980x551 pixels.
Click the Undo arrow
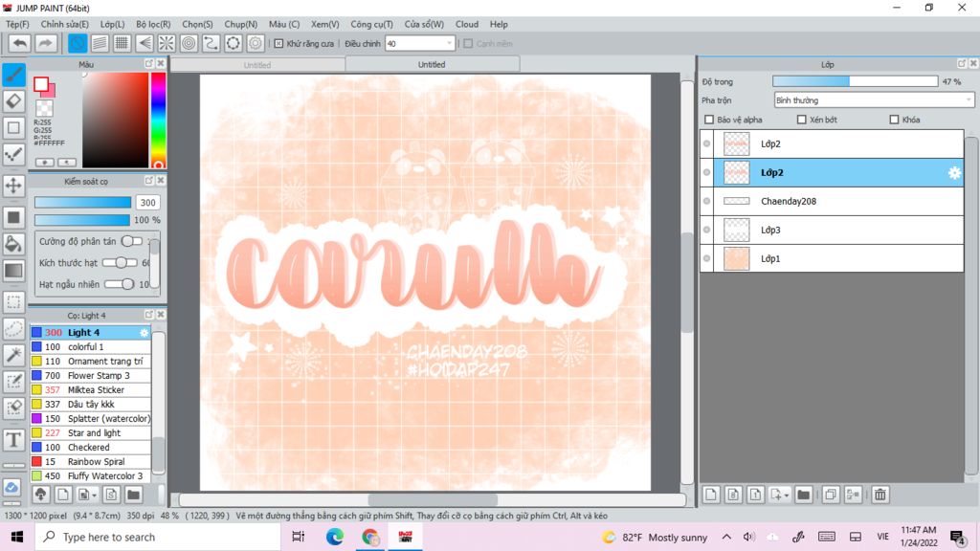20,43
